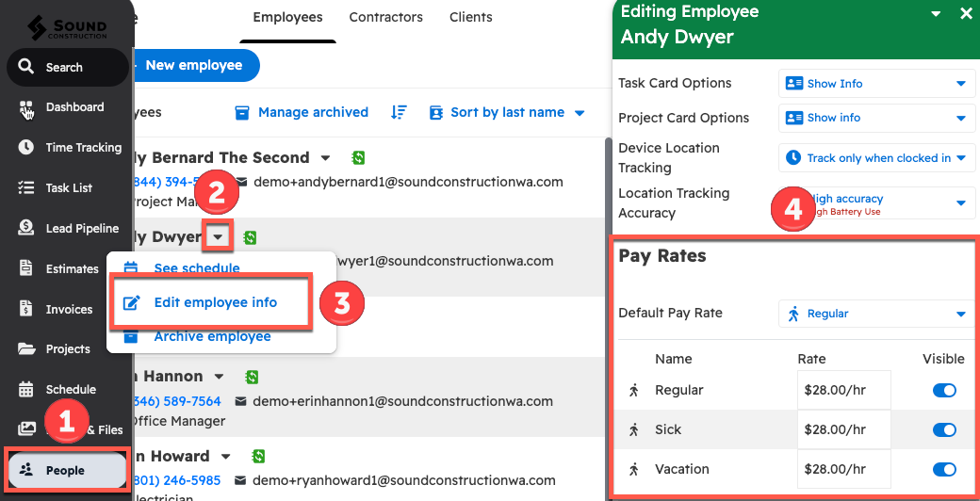Disable the Sick pay rate visibility switch
The width and height of the screenshot is (980, 501).
click(943, 430)
